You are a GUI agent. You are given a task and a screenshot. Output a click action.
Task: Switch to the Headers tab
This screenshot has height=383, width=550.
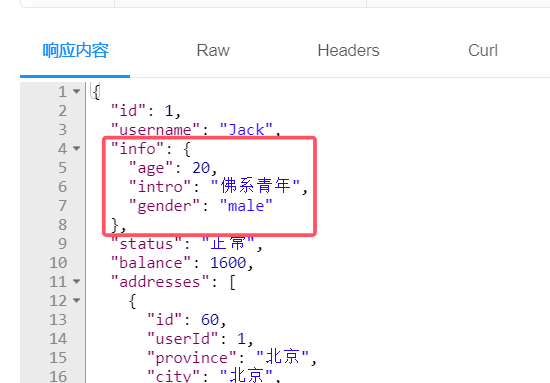point(348,50)
